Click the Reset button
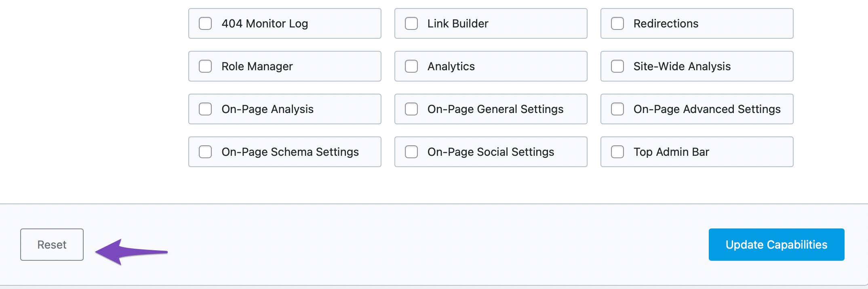This screenshot has height=289, width=868. [52, 245]
